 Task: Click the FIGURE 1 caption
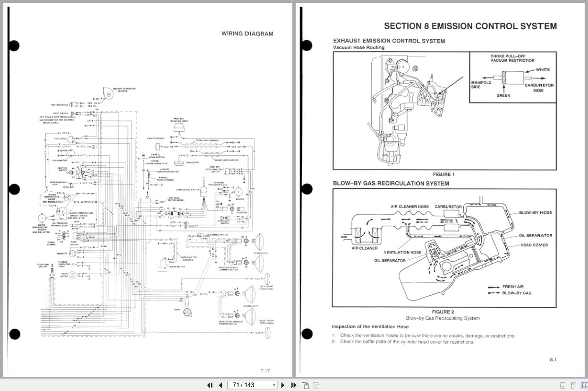coord(444,175)
